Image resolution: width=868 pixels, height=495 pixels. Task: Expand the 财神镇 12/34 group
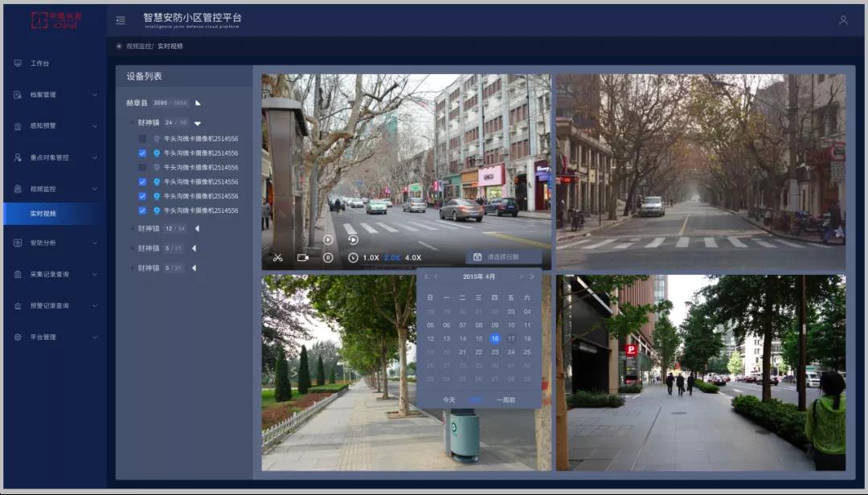pos(197,228)
